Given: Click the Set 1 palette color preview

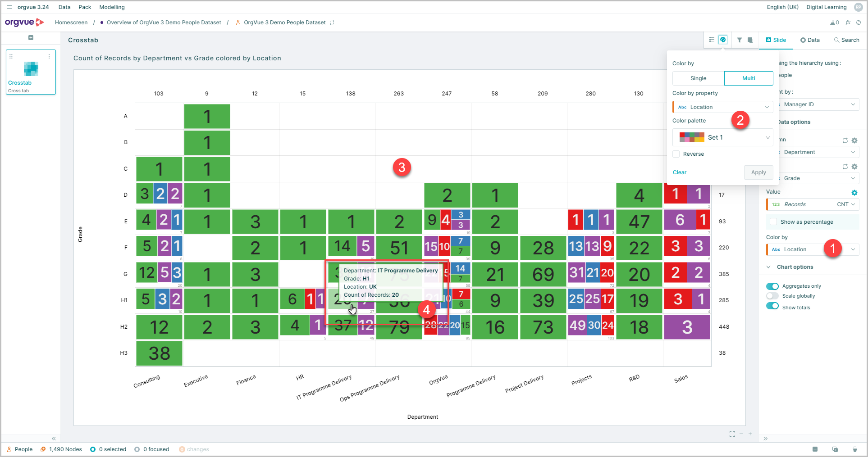Looking at the screenshot, I should coord(692,137).
